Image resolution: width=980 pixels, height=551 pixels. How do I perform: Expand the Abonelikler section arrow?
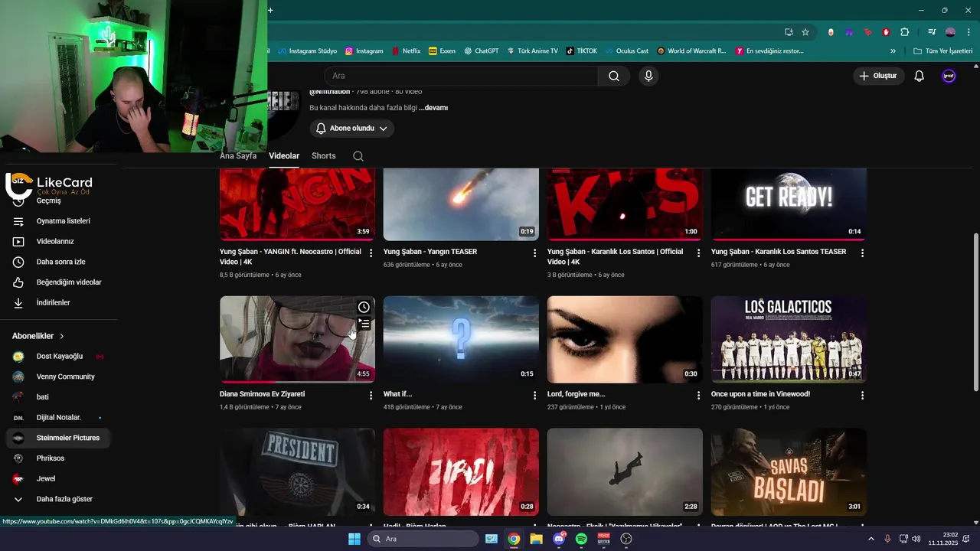[x=62, y=336]
